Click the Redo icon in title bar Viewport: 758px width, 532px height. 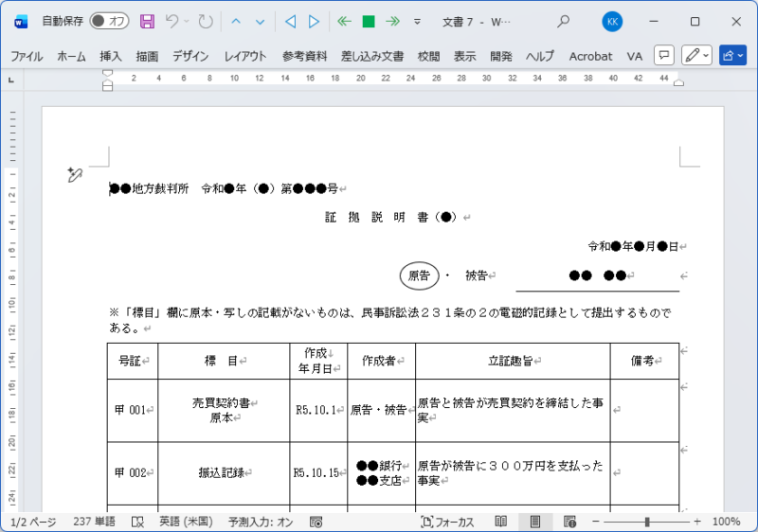tap(206, 21)
